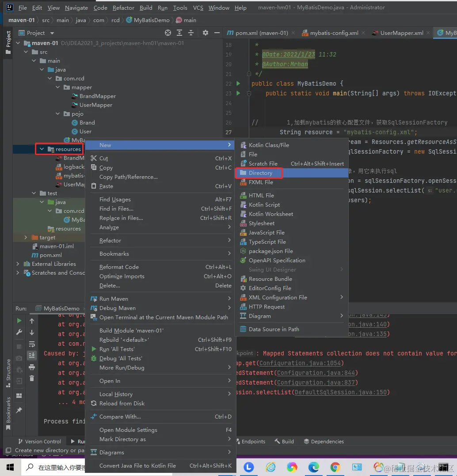457x476 pixels.
Task: Open the VCS menu in menu bar
Action: coord(198,8)
